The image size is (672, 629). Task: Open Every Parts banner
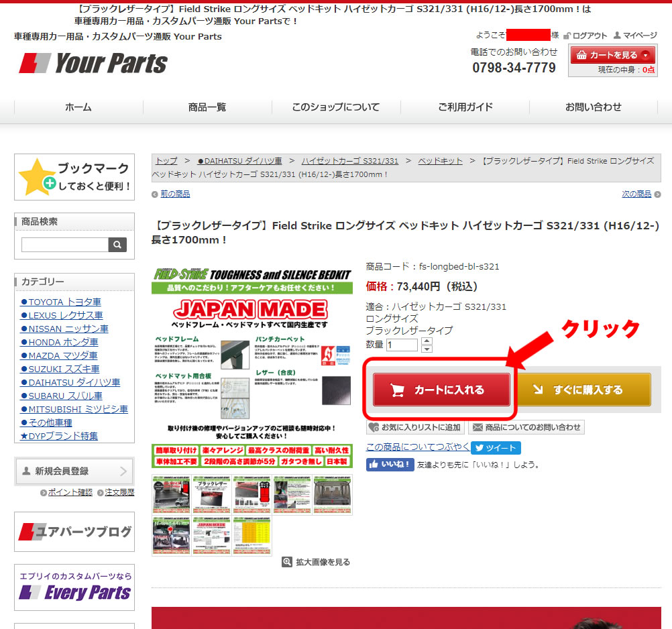coord(74,587)
